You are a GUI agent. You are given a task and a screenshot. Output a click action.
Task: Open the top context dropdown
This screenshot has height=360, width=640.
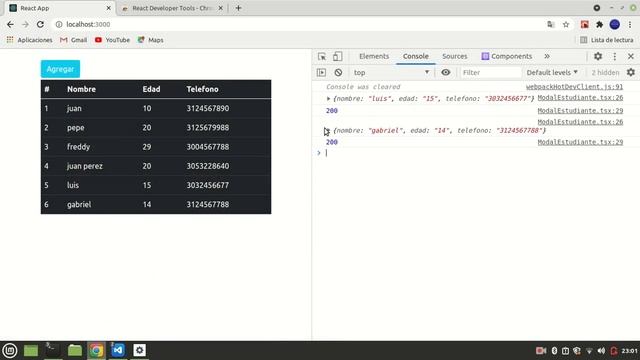click(x=391, y=73)
